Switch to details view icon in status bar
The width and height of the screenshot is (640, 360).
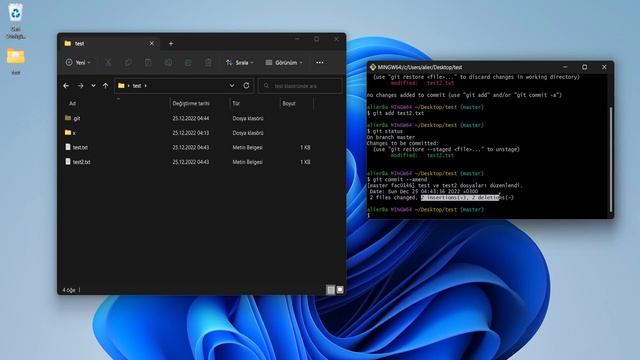point(331,290)
